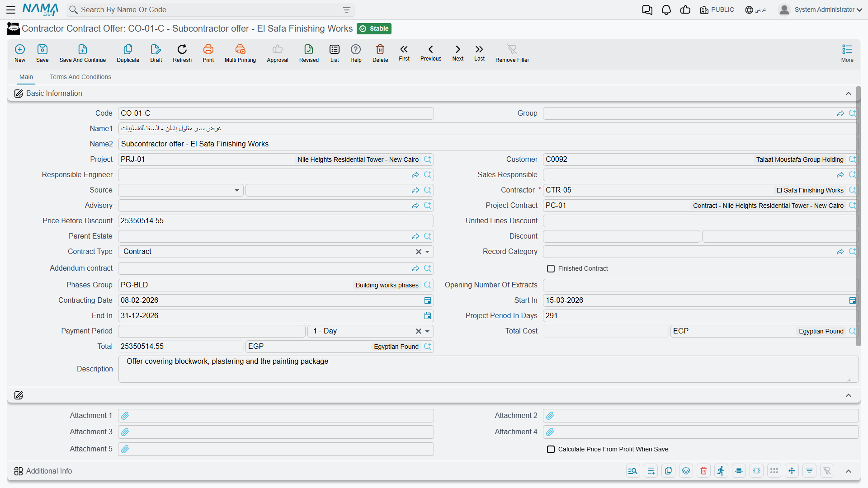Switch language to Arabic
The height and width of the screenshot is (488, 868).
click(756, 10)
